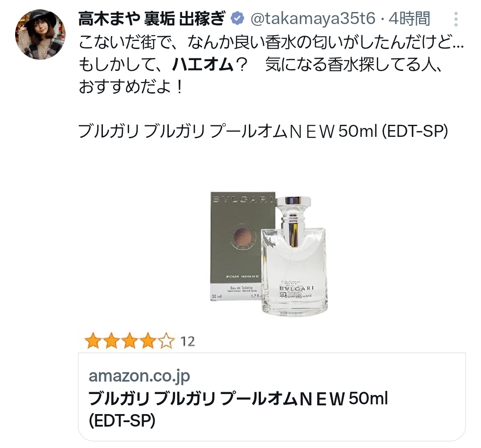Viewport: 481px width, 448px height.
Task: Click the tweet's first line about 香水の匂い
Action: tap(271, 42)
